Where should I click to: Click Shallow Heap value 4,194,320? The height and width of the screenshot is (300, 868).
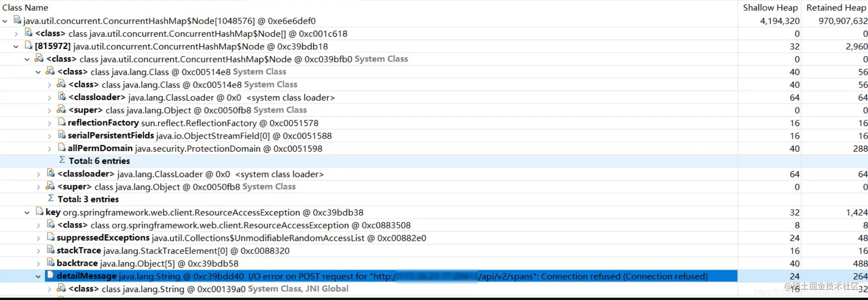coord(780,21)
